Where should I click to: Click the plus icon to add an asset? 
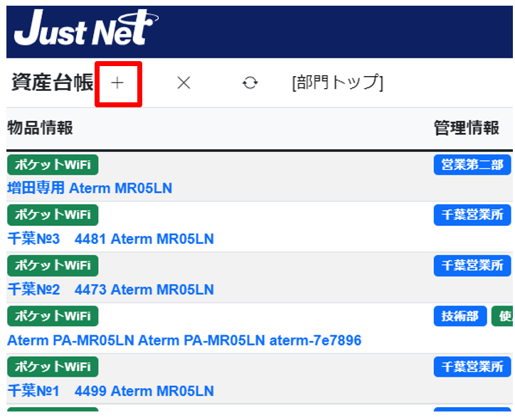[x=117, y=83]
